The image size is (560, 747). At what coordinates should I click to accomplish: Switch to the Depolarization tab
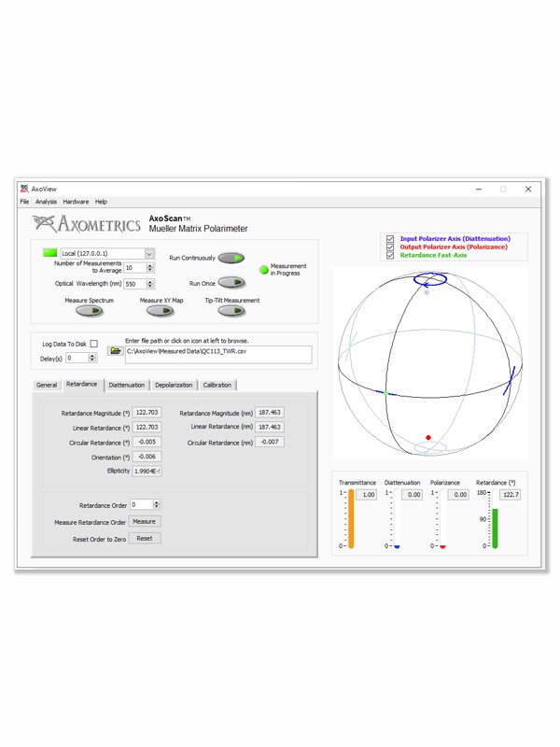tap(174, 385)
